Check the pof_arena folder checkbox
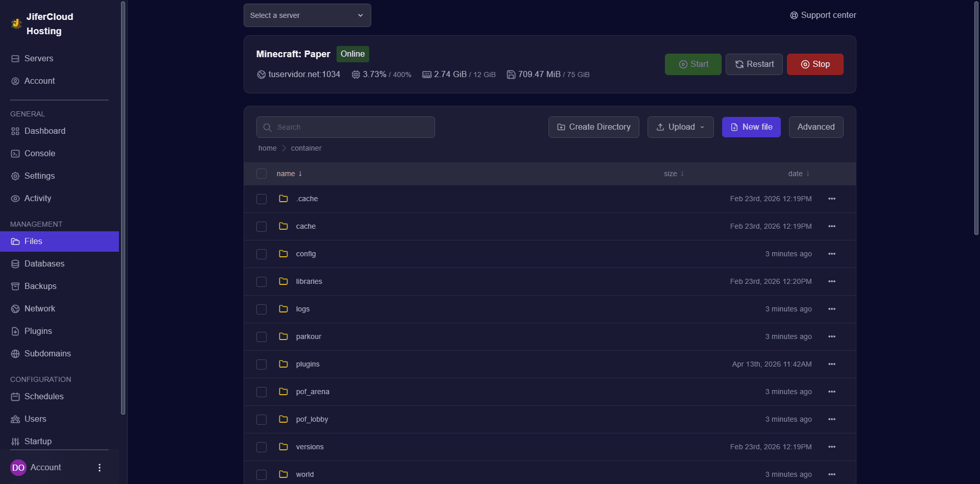Image resolution: width=980 pixels, height=484 pixels. (x=261, y=392)
